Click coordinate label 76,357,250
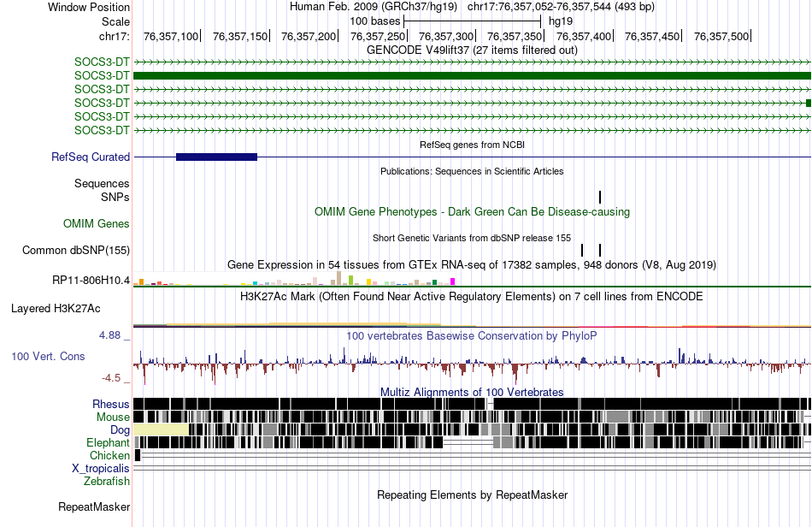Screen dimensions: 812x527 [x=378, y=36]
